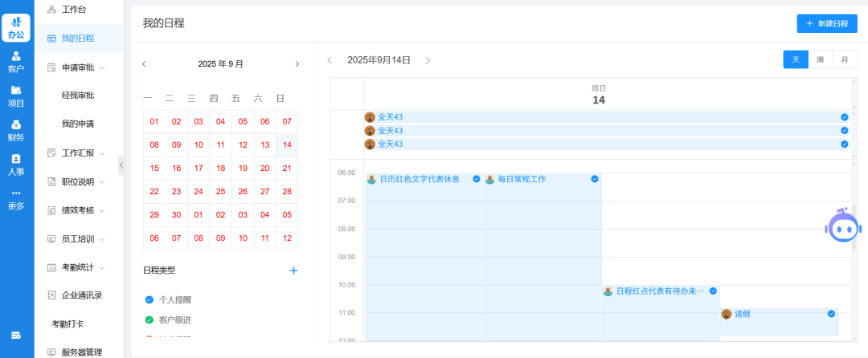Select date 21 in mini calendar
This screenshot has height=358, width=868.
[x=287, y=168]
